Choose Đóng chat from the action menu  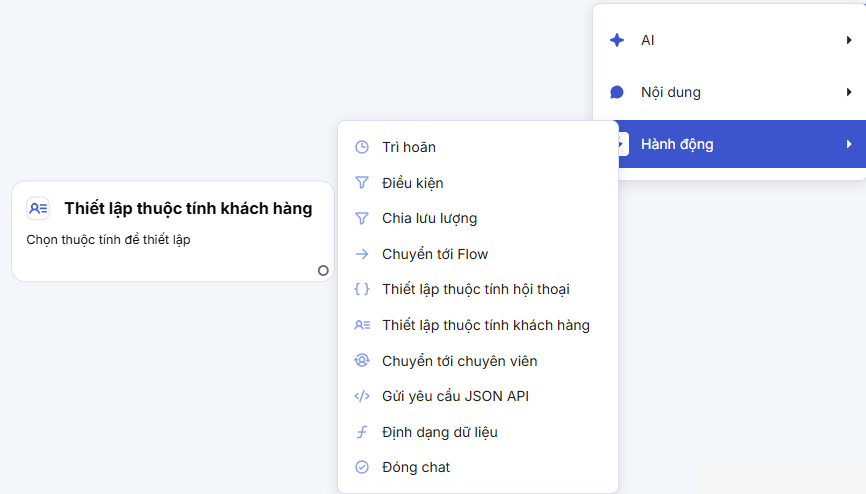click(416, 467)
